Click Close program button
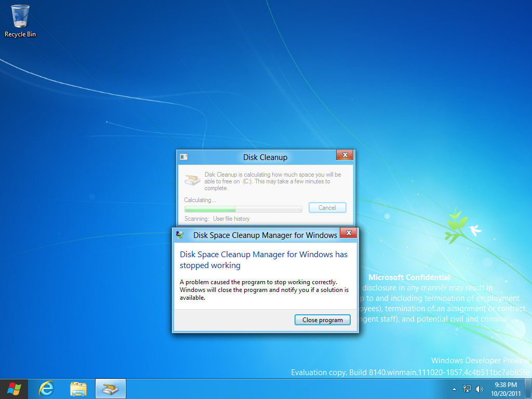This screenshot has height=399, width=532. (322, 320)
